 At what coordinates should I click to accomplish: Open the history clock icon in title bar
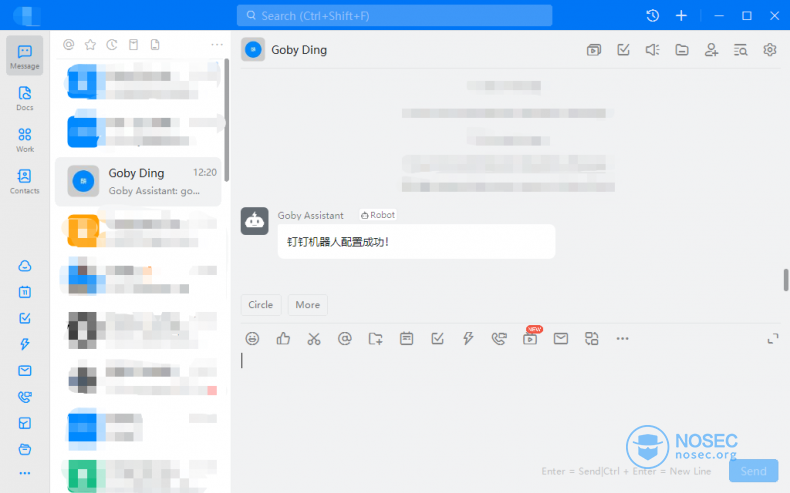coord(652,16)
